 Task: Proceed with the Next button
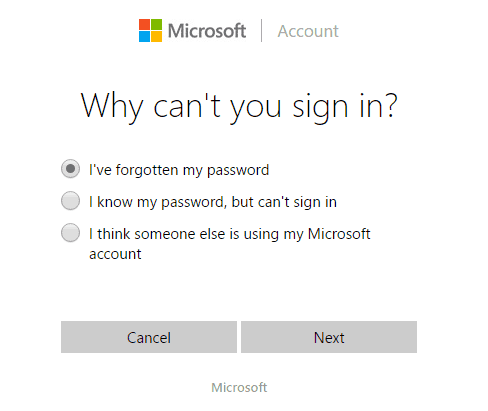pos(329,337)
